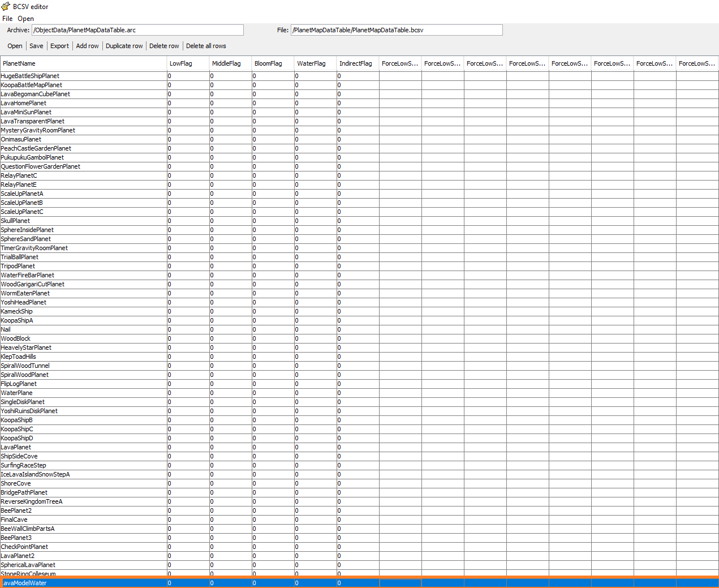
Task: Click the Save toolbar button
Action: point(36,46)
